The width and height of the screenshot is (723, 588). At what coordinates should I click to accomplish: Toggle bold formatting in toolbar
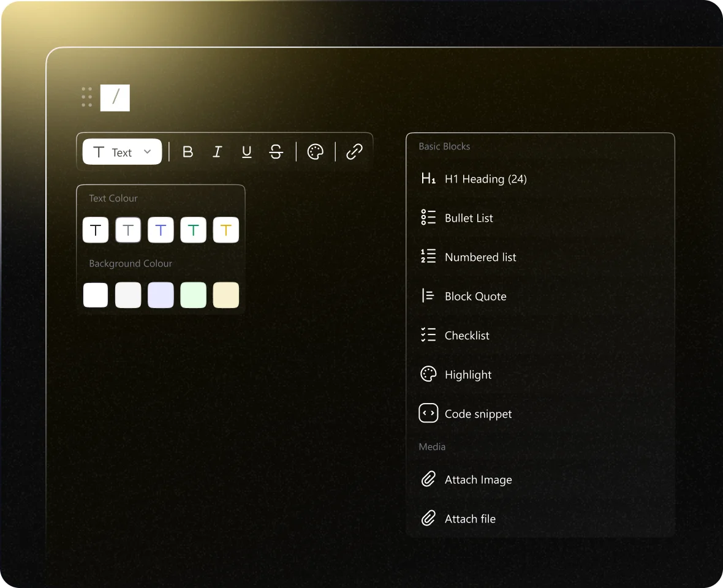pyautogui.click(x=188, y=152)
